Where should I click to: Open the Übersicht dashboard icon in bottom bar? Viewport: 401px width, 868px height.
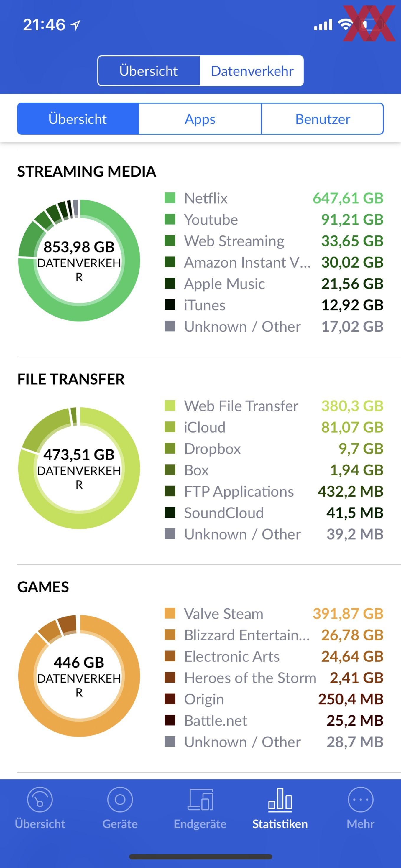click(40, 799)
